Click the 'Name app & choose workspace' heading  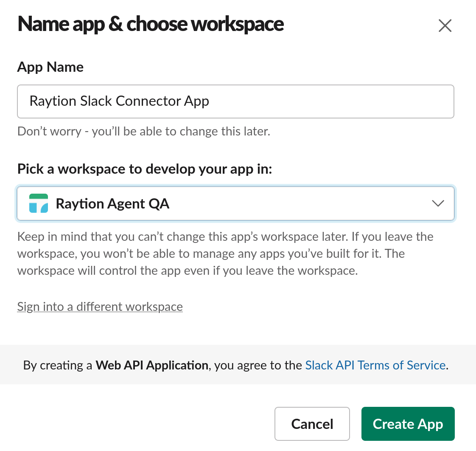[x=151, y=24]
